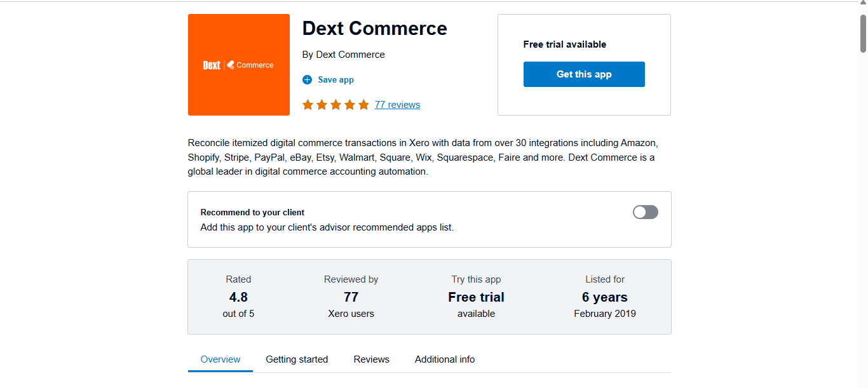Screen dimensions: 868x388
Task: Click the second rating star
Action: click(322, 104)
